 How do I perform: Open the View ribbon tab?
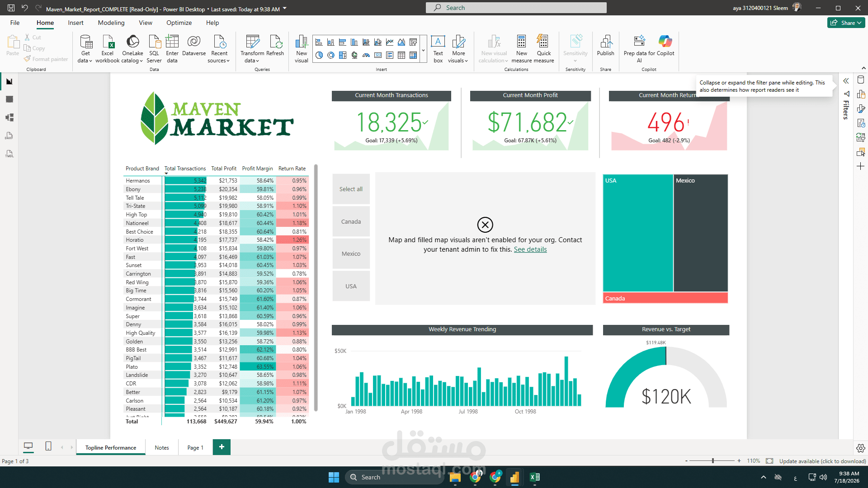(146, 23)
